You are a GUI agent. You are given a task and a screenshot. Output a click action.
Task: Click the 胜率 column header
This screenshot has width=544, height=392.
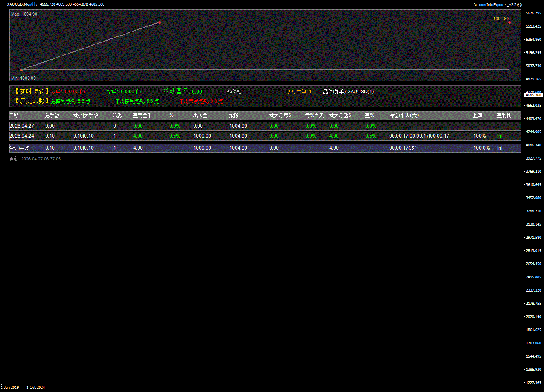click(x=478, y=115)
